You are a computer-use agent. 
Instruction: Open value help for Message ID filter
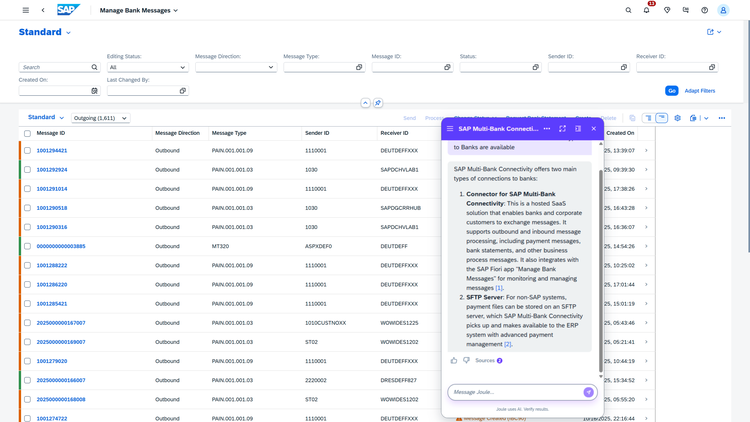tap(447, 67)
